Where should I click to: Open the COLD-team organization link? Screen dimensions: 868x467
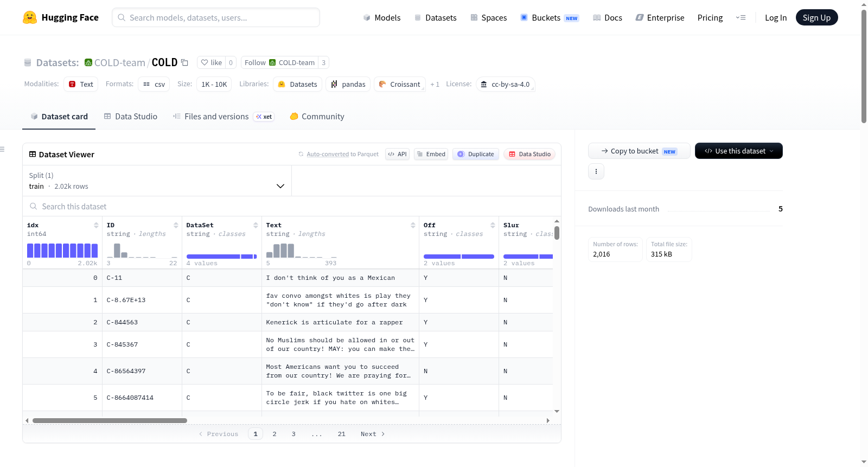119,62
